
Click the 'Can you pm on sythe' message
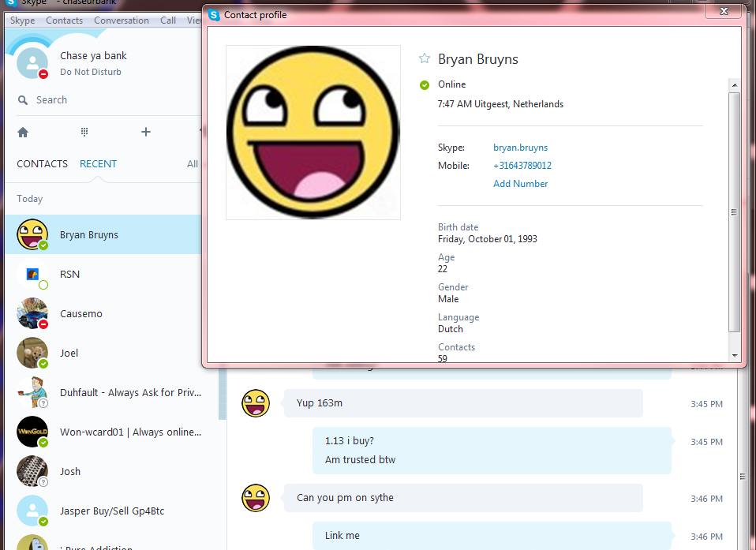(x=463, y=498)
